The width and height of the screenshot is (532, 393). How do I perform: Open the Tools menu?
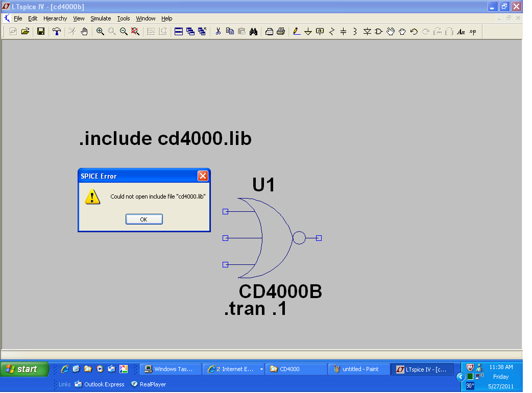click(124, 18)
